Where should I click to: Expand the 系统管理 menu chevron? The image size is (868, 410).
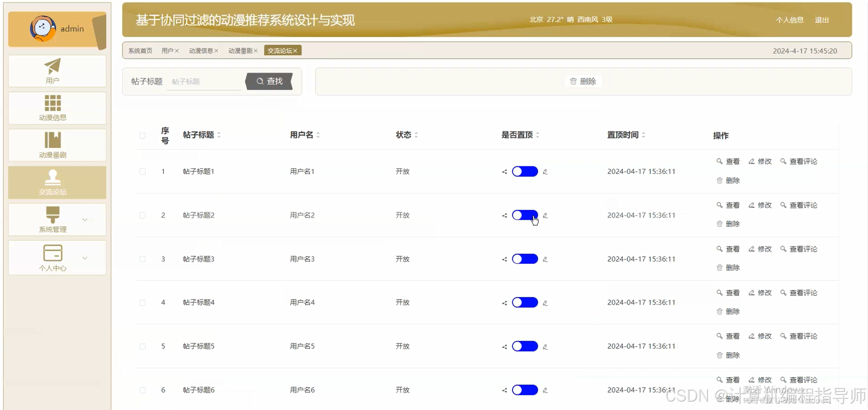click(x=85, y=220)
